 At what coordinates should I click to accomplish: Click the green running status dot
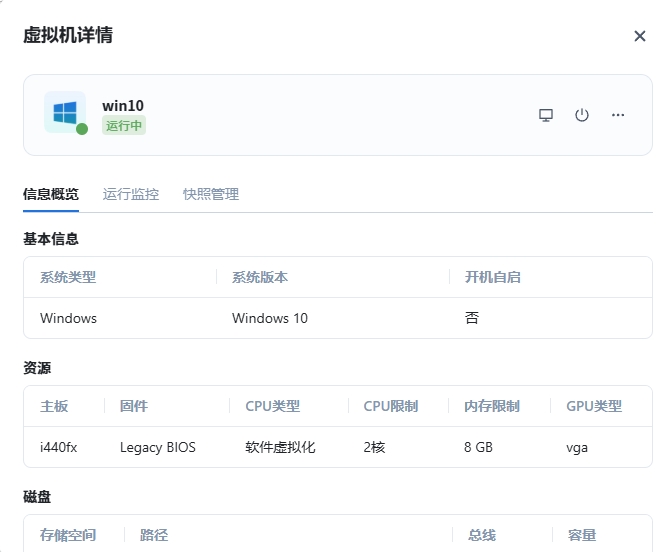click(x=82, y=129)
